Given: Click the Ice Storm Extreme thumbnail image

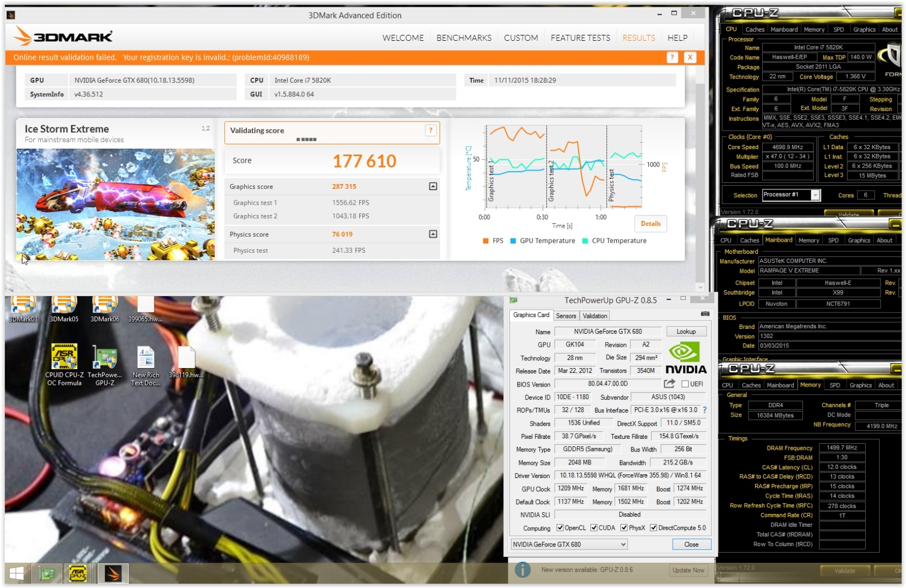Looking at the screenshot, I should pos(115,204).
